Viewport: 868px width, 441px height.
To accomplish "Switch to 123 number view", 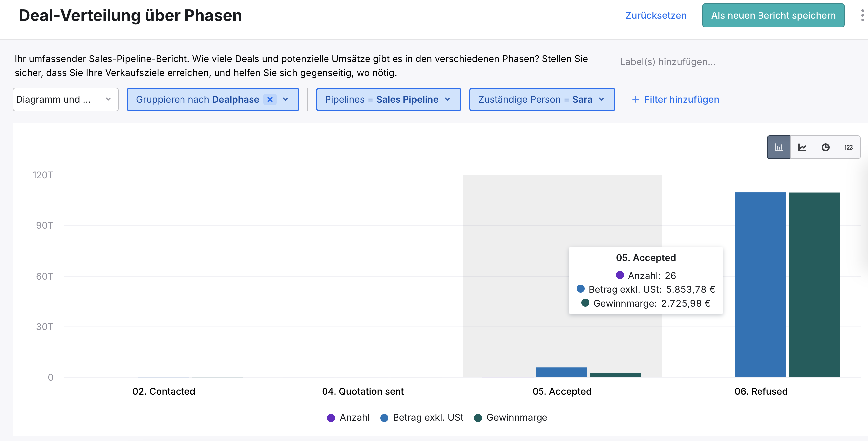I will [x=848, y=147].
